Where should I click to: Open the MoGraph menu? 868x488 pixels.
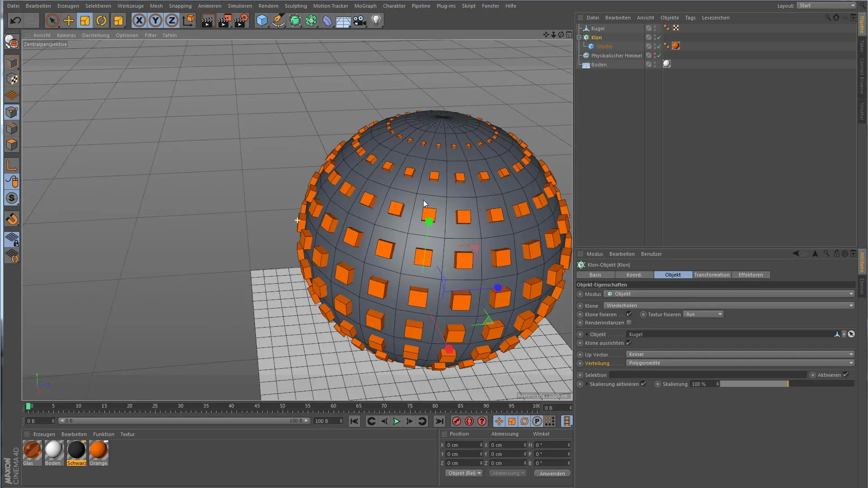coord(365,6)
